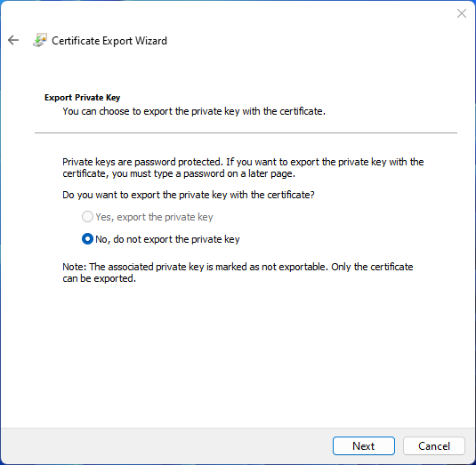The height and width of the screenshot is (465, 476).
Task: Click the 'No, do not export the private key' label
Action: 167,239
